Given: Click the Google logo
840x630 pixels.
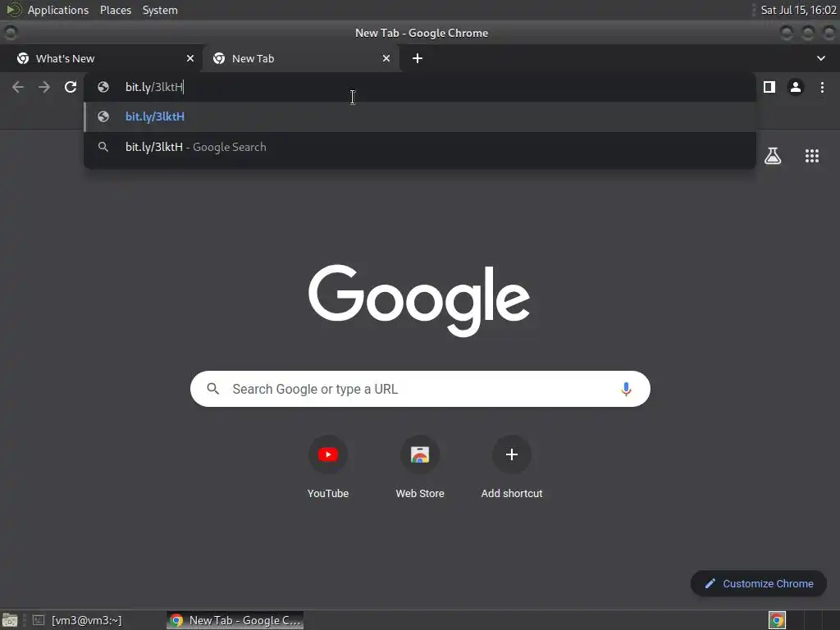Looking at the screenshot, I should [x=419, y=300].
